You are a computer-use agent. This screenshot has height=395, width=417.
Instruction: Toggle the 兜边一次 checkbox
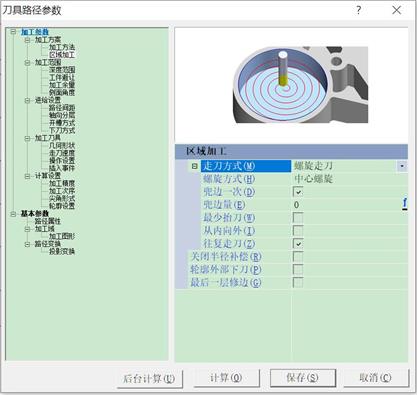pos(298,192)
